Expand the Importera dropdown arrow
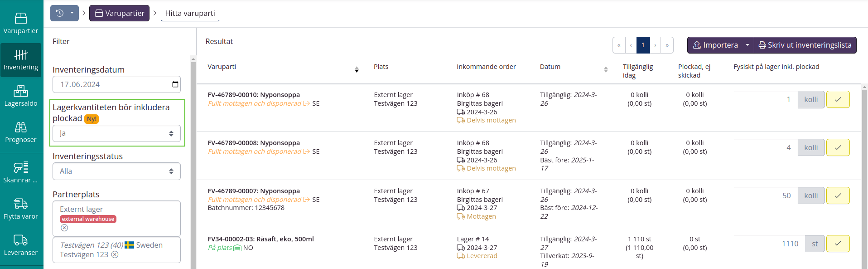Screen dimensions: 868x269 (x=747, y=45)
